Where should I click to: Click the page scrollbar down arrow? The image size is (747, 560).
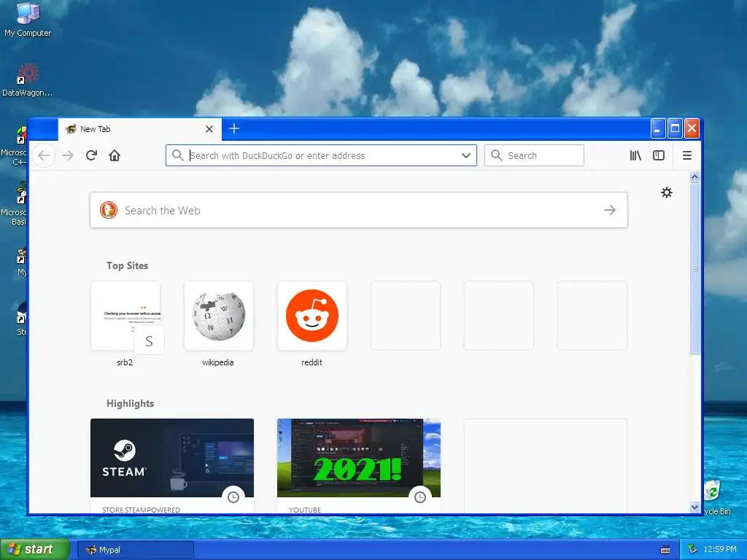tap(694, 507)
